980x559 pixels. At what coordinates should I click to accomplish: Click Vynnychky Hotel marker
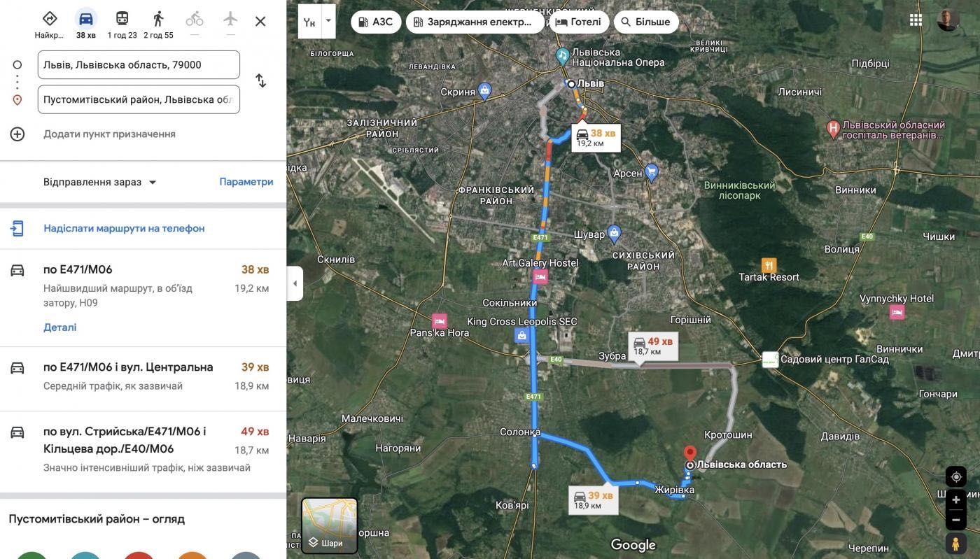(x=897, y=312)
